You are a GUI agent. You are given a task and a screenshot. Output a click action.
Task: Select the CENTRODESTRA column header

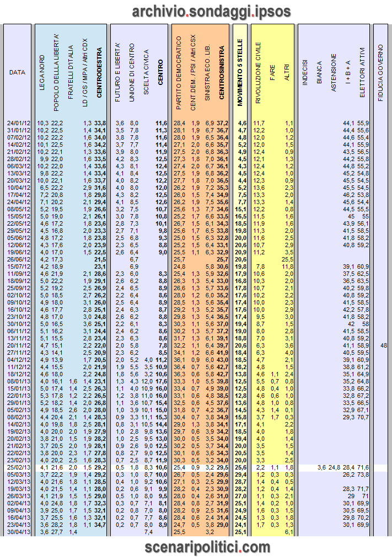[99, 73]
